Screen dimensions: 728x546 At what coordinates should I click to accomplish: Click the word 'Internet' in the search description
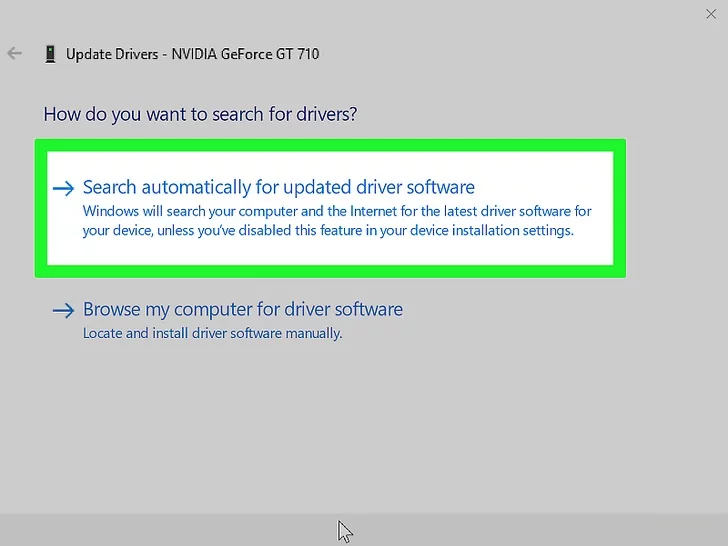tap(362, 212)
